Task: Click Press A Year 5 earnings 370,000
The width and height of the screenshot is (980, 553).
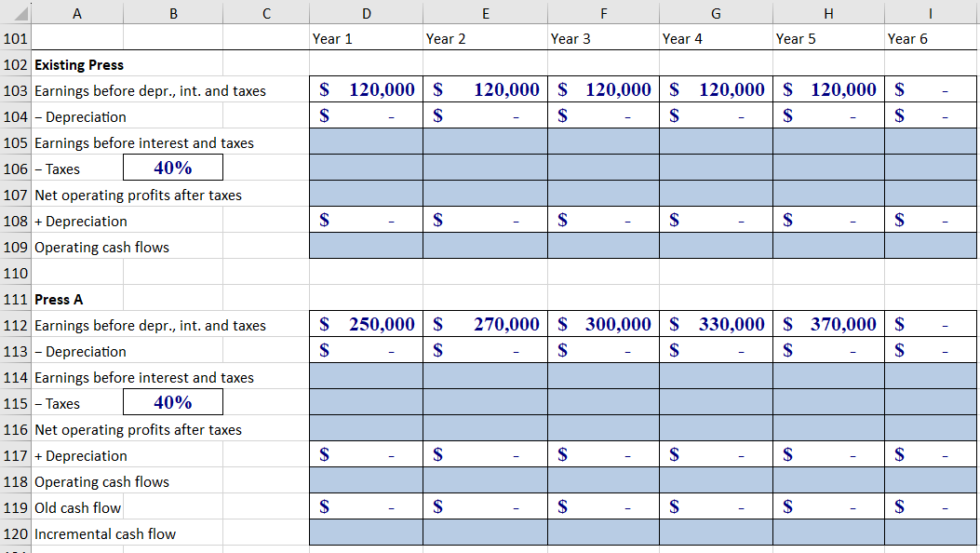Action: click(x=828, y=324)
